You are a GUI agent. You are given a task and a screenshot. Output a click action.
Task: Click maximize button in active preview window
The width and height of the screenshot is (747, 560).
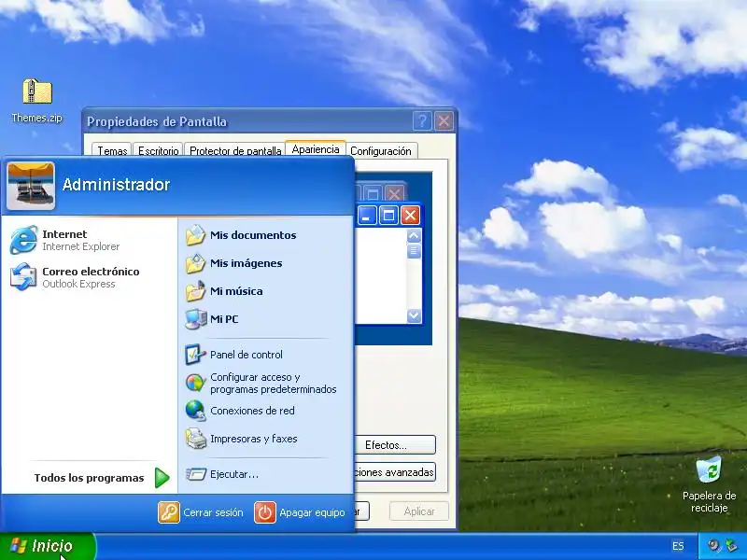(388, 216)
